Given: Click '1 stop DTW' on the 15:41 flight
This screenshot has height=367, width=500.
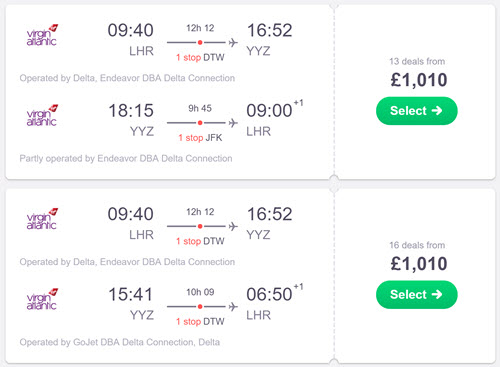Looking at the screenshot, I should pos(200,322).
